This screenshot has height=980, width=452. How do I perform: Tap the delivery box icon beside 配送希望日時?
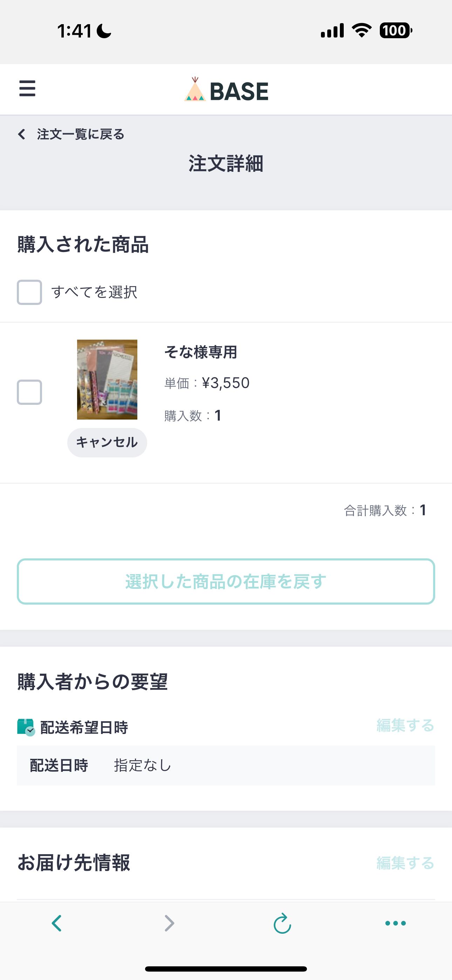[x=26, y=727]
